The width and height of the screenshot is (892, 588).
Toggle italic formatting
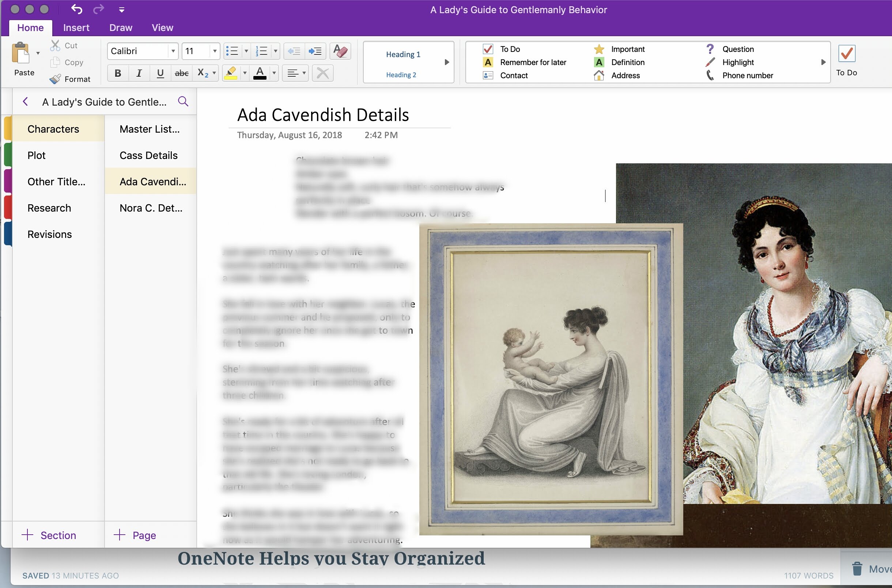[x=139, y=73]
